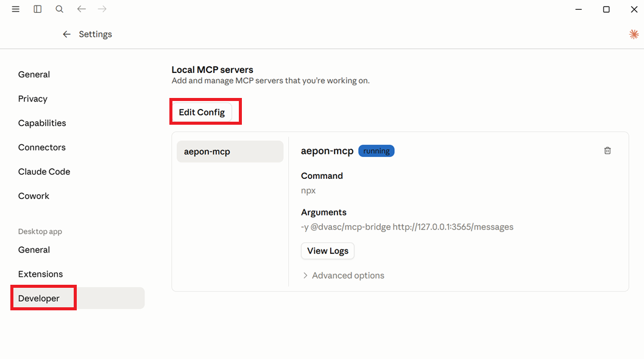Open the hamburger menu icon
The width and height of the screenshot is (644, 359).
[16, 9]
